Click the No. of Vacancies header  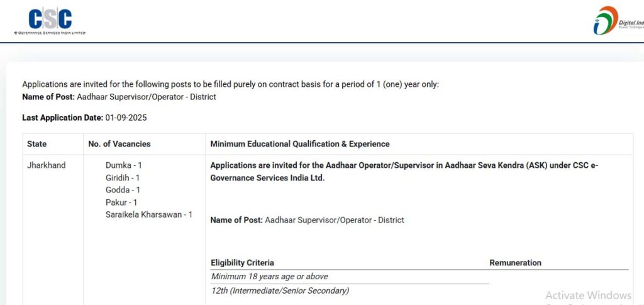(119, 144)
